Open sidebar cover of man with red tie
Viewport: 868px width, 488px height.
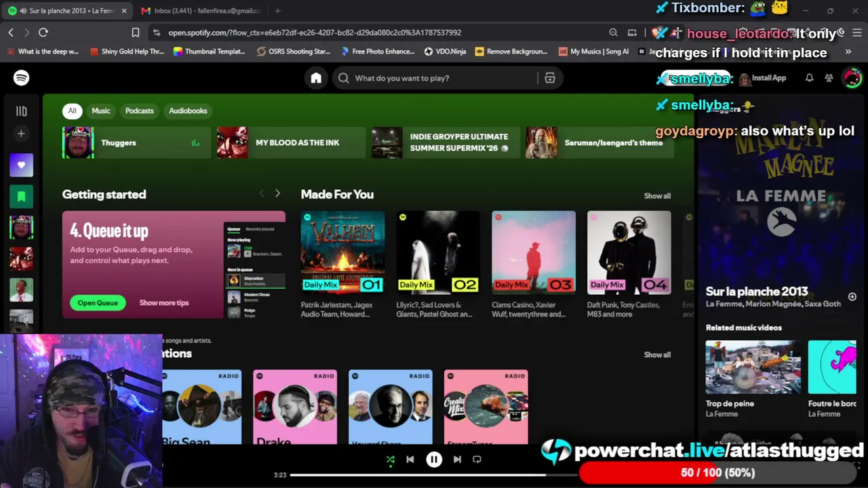[21, 289]
